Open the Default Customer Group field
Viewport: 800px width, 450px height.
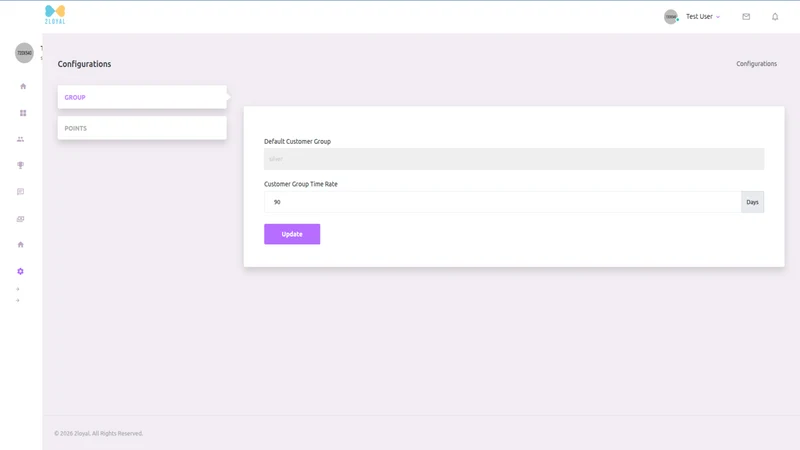pos(514,159)
